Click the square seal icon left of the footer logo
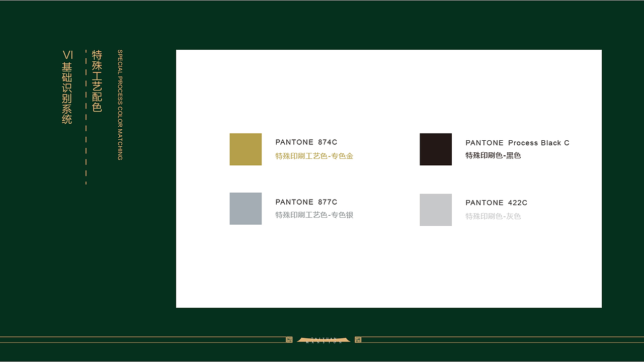Screen dimensions: 644x362 (289, 340)
